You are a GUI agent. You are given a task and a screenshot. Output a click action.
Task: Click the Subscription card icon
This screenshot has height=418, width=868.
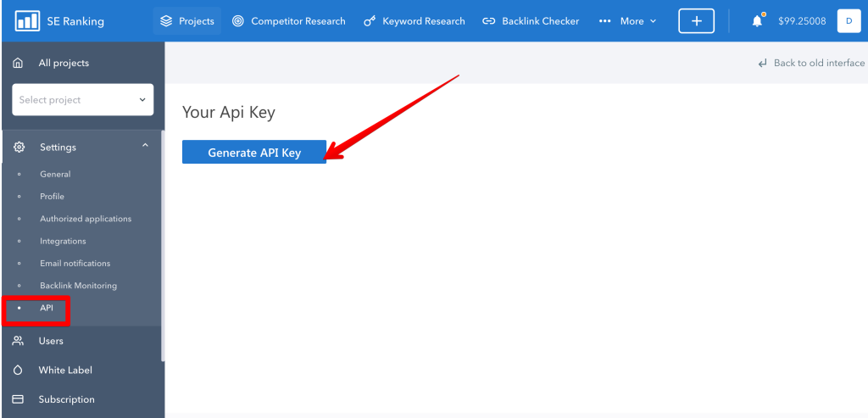[x=18, y=399]
